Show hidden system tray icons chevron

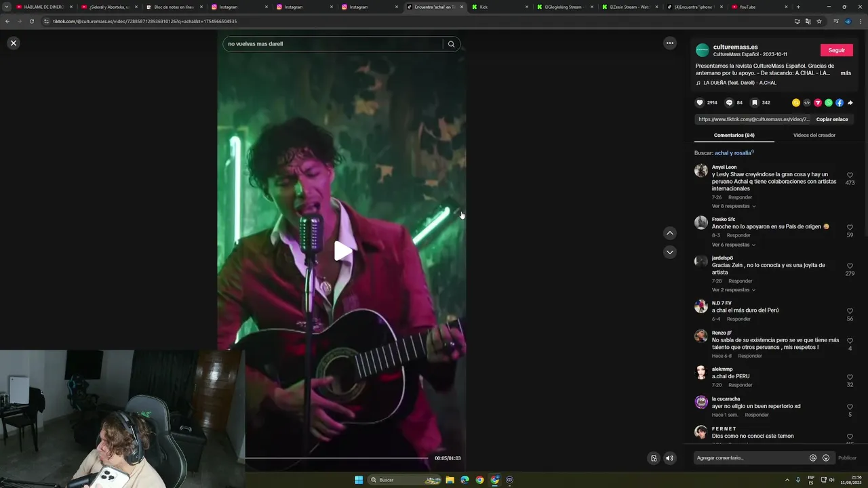[787, 480]
